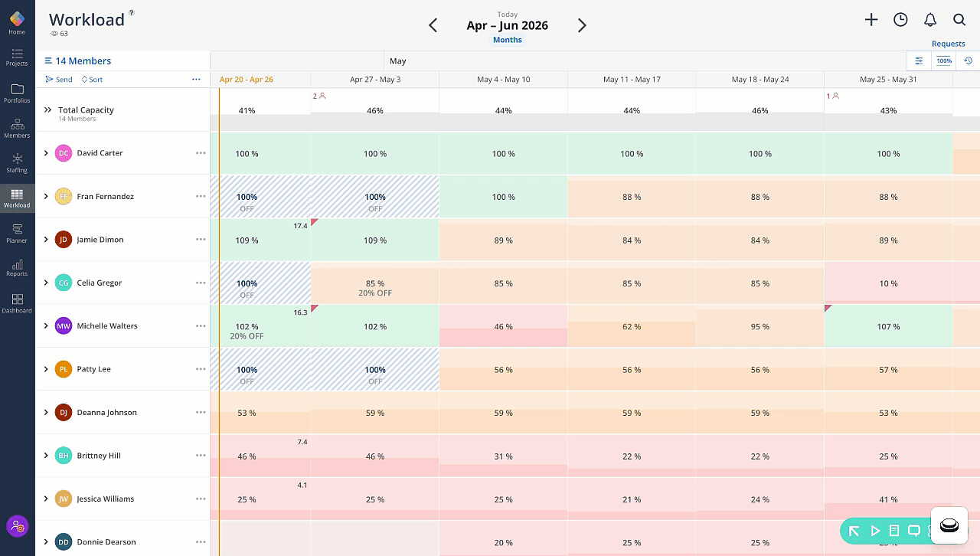Open the Months timescale dropdown
Image resolution: width=980 pixels, height=556 pixels.
click(508, 40)
